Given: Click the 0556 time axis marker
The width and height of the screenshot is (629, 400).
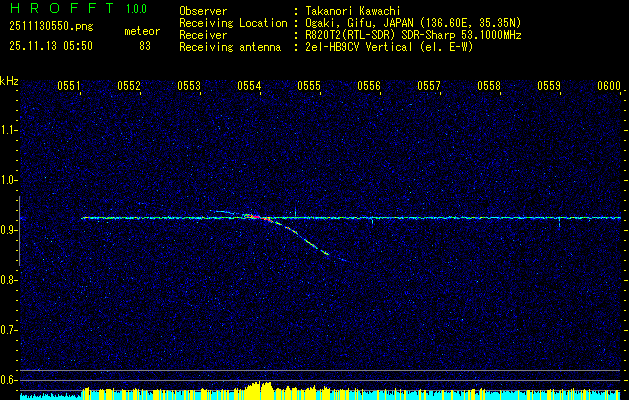Looking at the screenshot, I should [x=369, y=86].
